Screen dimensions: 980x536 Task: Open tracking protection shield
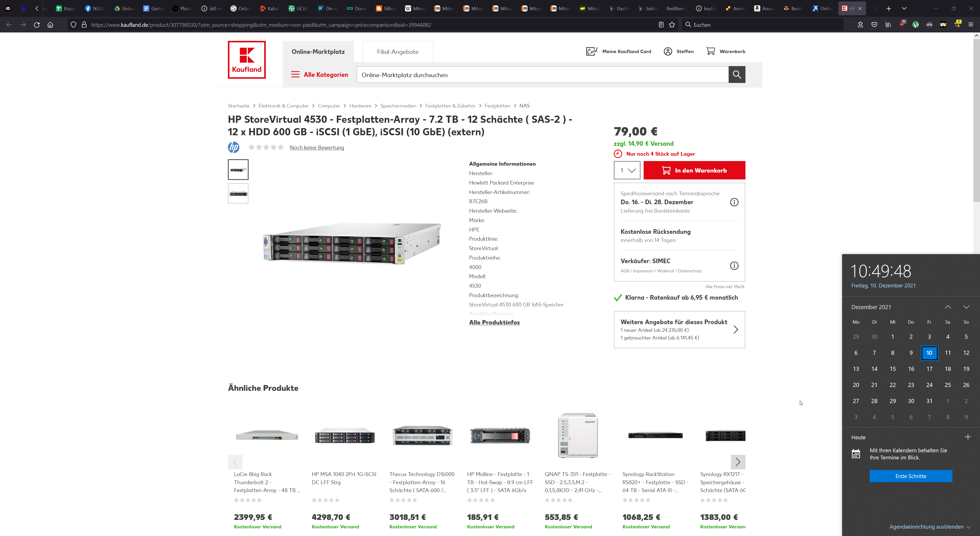73,25
